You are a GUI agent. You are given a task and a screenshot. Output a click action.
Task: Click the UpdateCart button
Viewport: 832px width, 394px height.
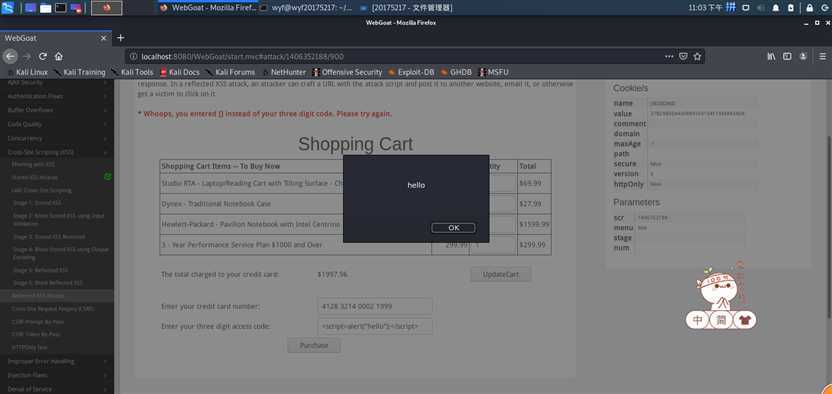(x=500, y=274)
